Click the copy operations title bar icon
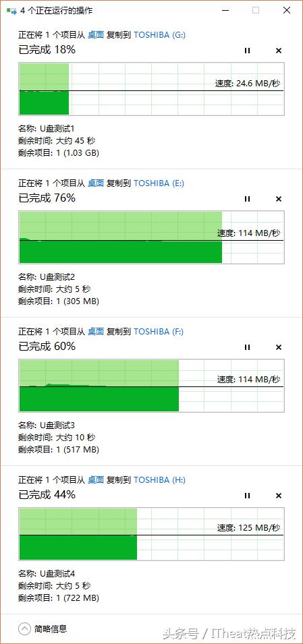Screen dimensions: 303x644 click(x=11, y=11)
